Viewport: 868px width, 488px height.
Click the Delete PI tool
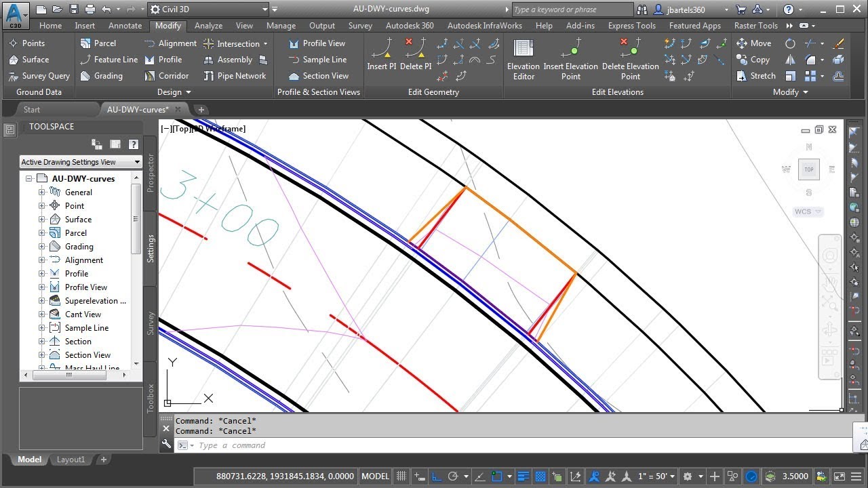[x=416, y=54]
